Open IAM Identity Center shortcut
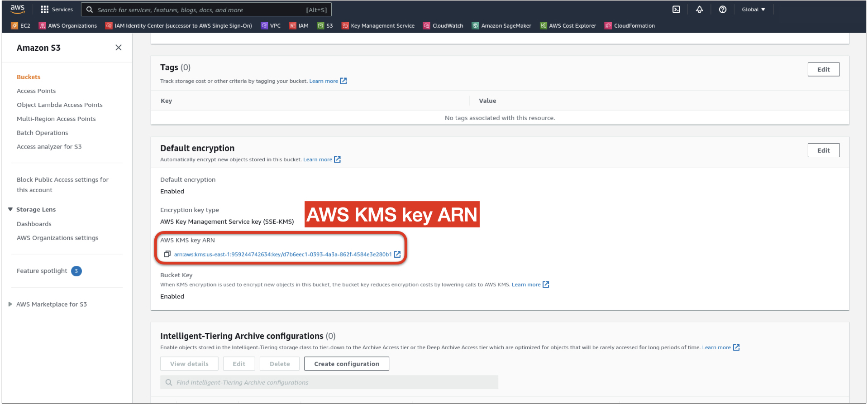This screenshot has width=868, height=405. (179, 26)
